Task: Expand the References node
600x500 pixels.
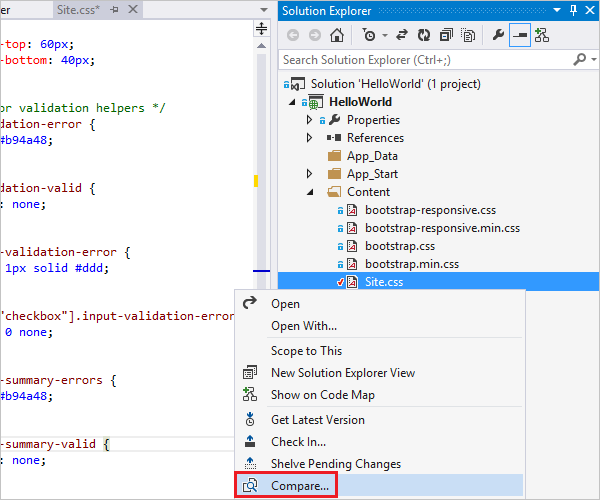Action: tap(310, 138)
